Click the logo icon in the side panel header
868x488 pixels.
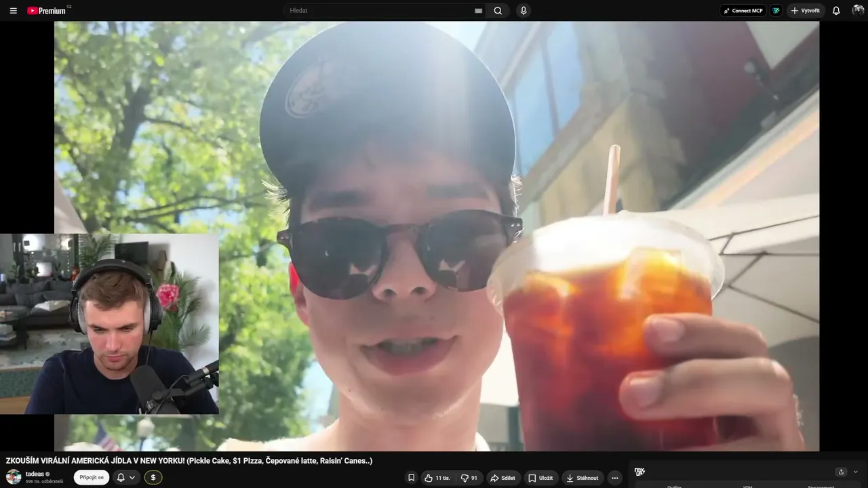[x=639, y=472]
